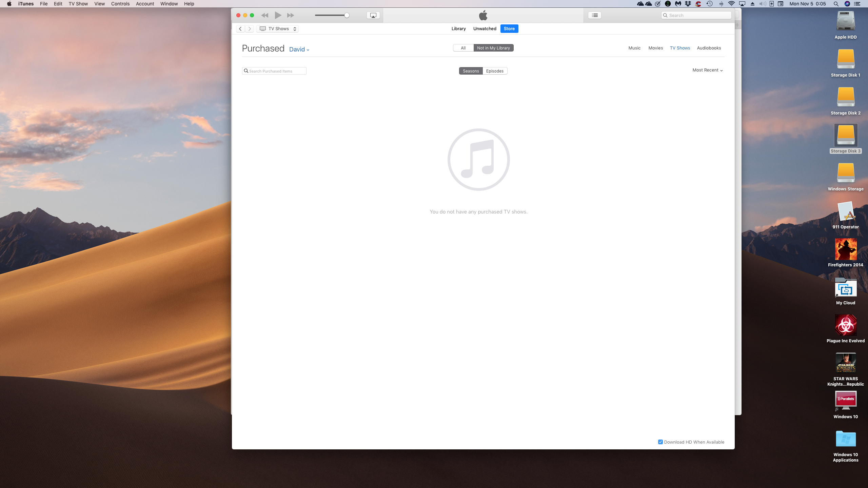
Task: Open Notification Center icon
Action: pos(857,4)
